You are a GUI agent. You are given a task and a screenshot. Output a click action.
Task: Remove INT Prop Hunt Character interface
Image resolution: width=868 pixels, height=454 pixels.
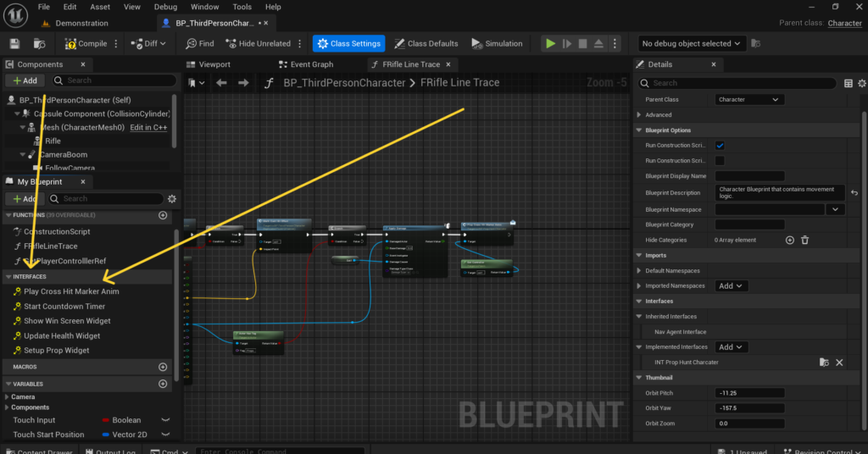839,363
